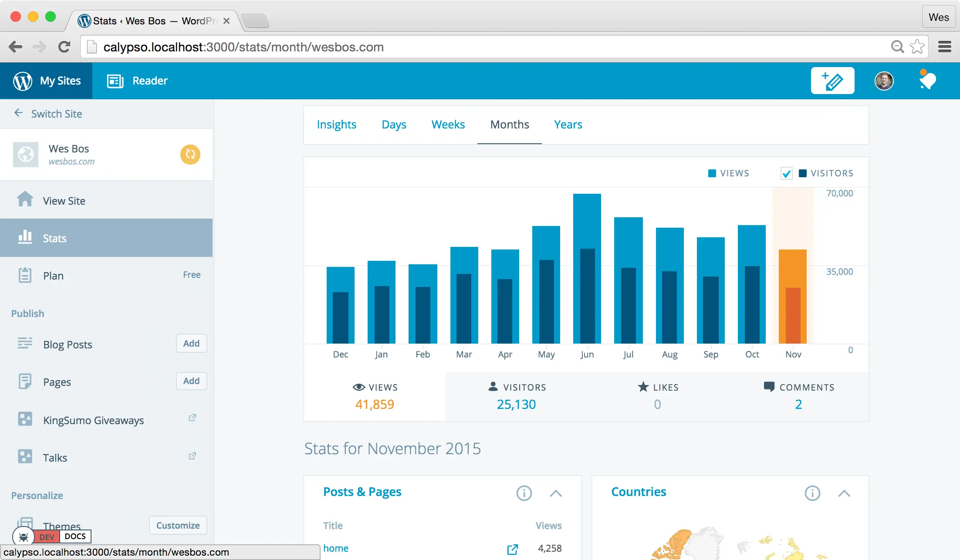Open the notifications bell icon
The width and height of the screenshot is (960, 560).
[927, 81]
